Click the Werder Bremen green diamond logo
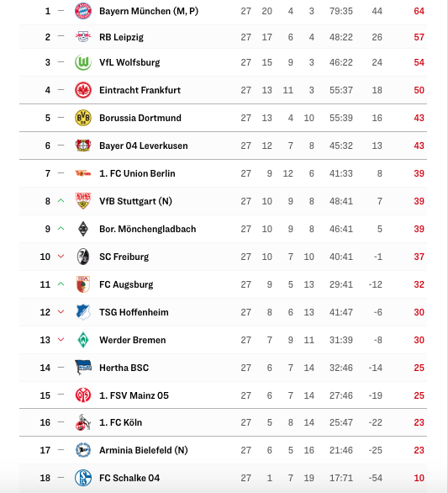 pos(83,340)
